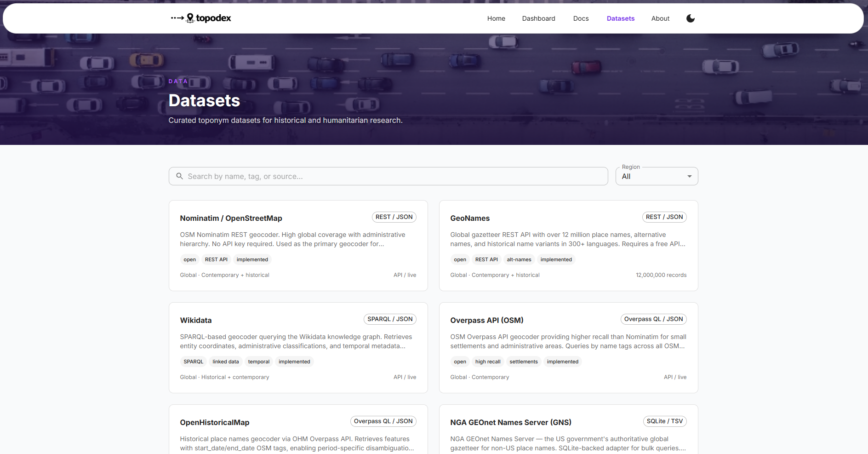This screenshot has height=454, width=868.
Task: Click 'Global · Contemporary + historical' on Nominatim card
Action: click(224, 275)
